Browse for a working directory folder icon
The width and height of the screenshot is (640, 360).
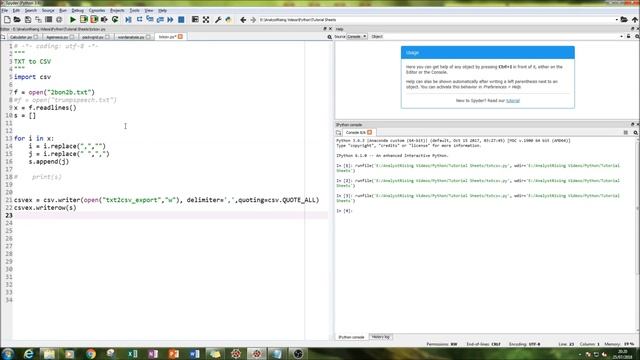click(x=624, y=20)
